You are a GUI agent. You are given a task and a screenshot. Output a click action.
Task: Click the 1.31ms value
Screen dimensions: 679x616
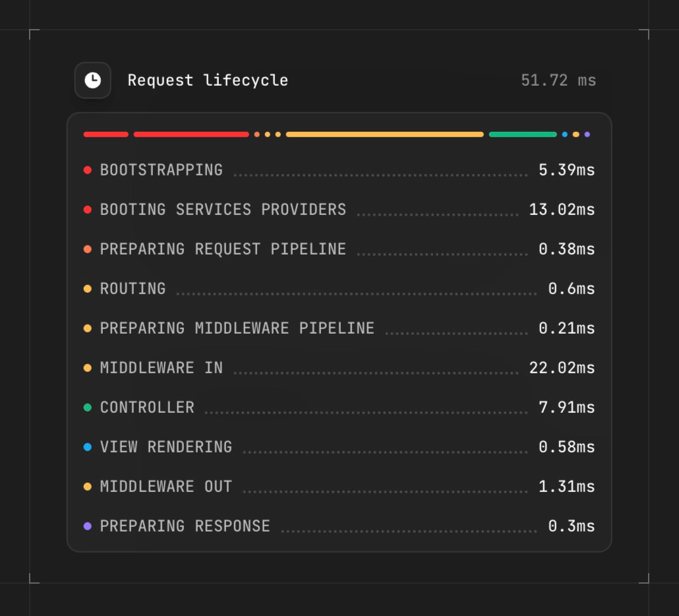pyautogui.click(x=566, y=487)
